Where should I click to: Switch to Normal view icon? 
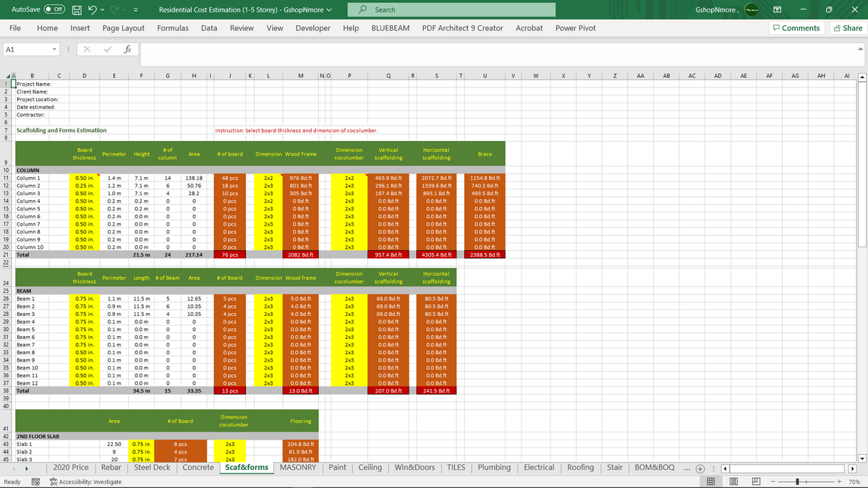click(711, 481)
